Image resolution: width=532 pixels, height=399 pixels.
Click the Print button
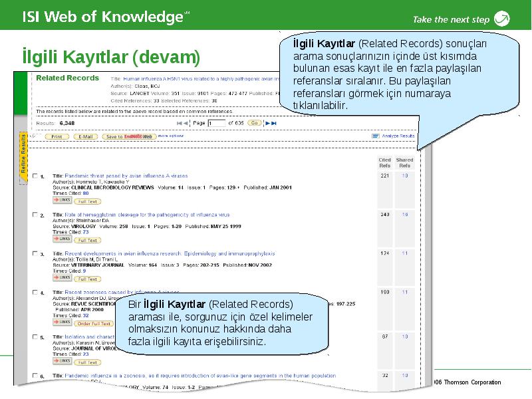57,137
